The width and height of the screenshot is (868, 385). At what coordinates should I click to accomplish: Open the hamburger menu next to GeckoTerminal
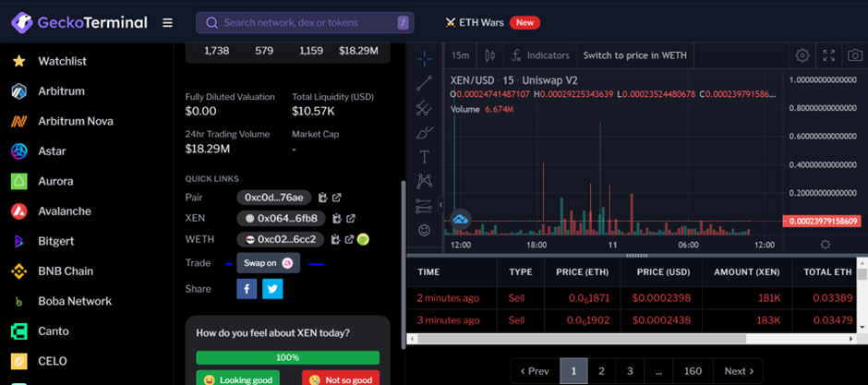(167, 23)
